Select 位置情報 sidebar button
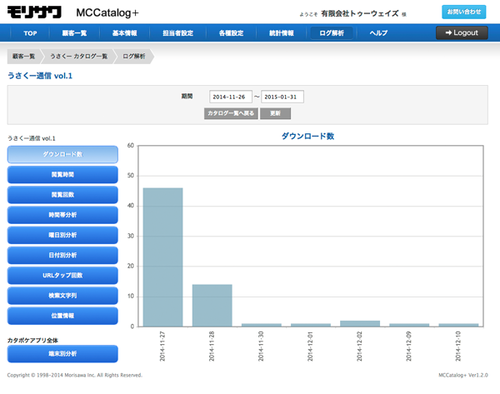 pos(63,316)
